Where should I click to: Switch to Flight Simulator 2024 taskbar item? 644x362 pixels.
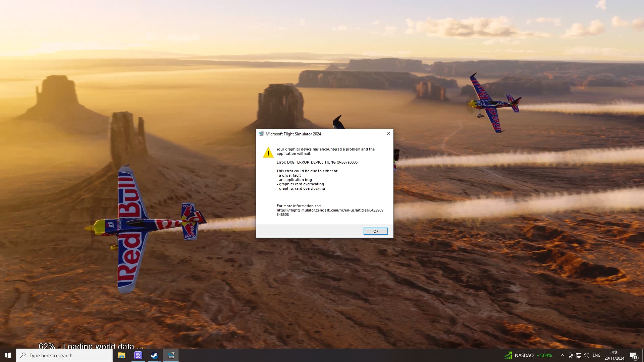171,355
